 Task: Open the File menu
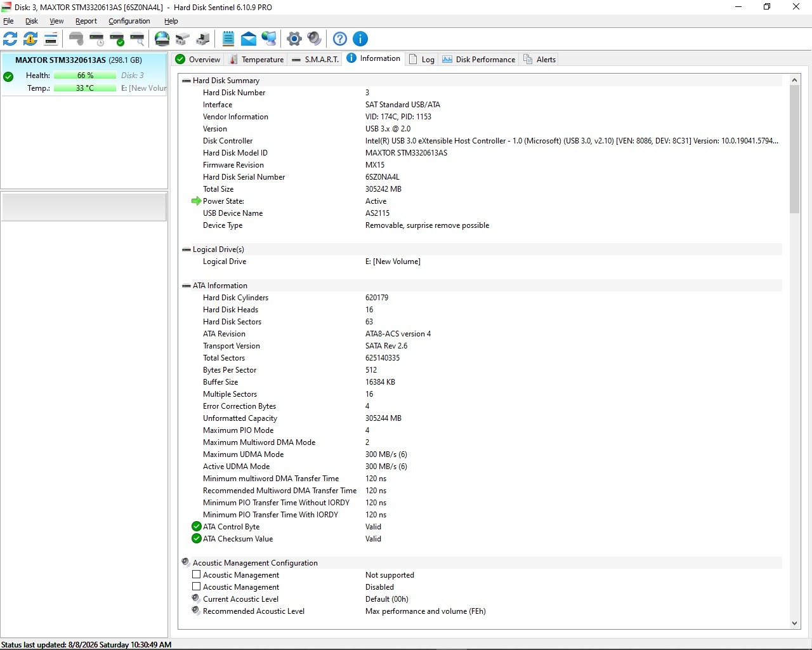click(8, 21)
